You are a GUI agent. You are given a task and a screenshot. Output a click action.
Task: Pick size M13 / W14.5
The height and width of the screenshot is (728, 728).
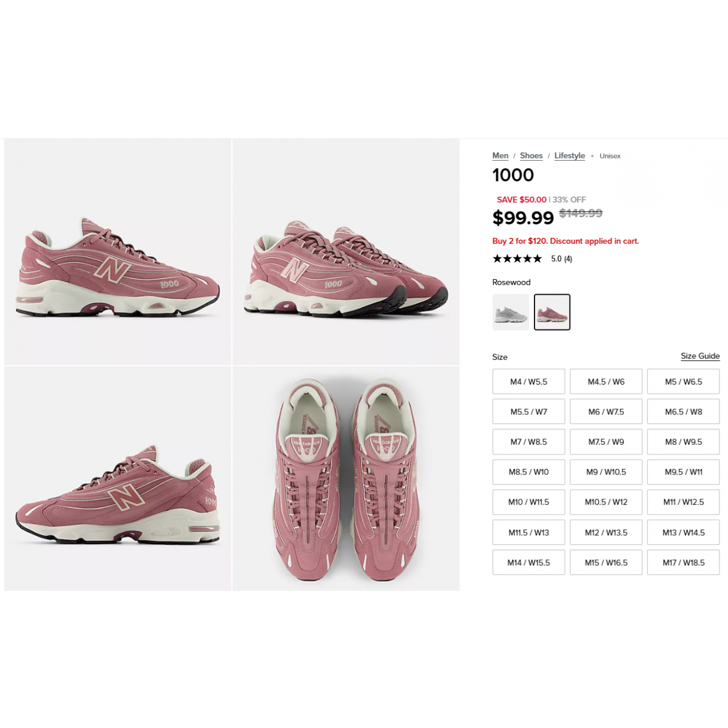click(x=684, y=533)
